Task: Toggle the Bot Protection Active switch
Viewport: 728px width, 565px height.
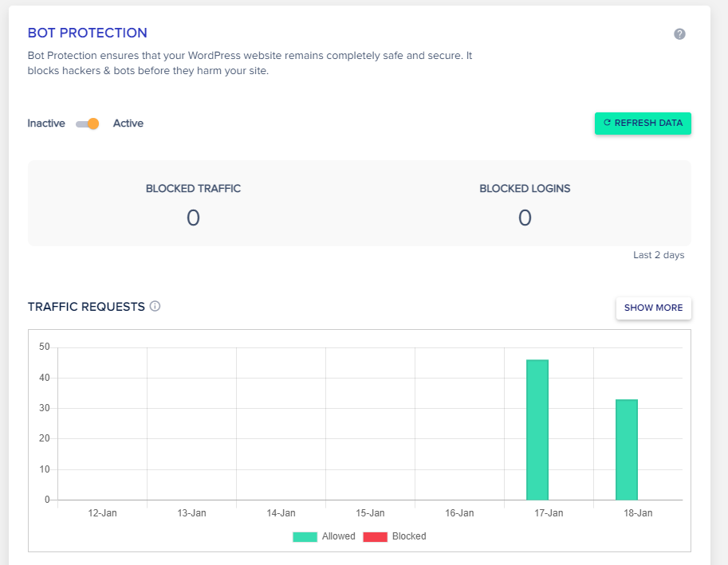Action: coord(87,124)
